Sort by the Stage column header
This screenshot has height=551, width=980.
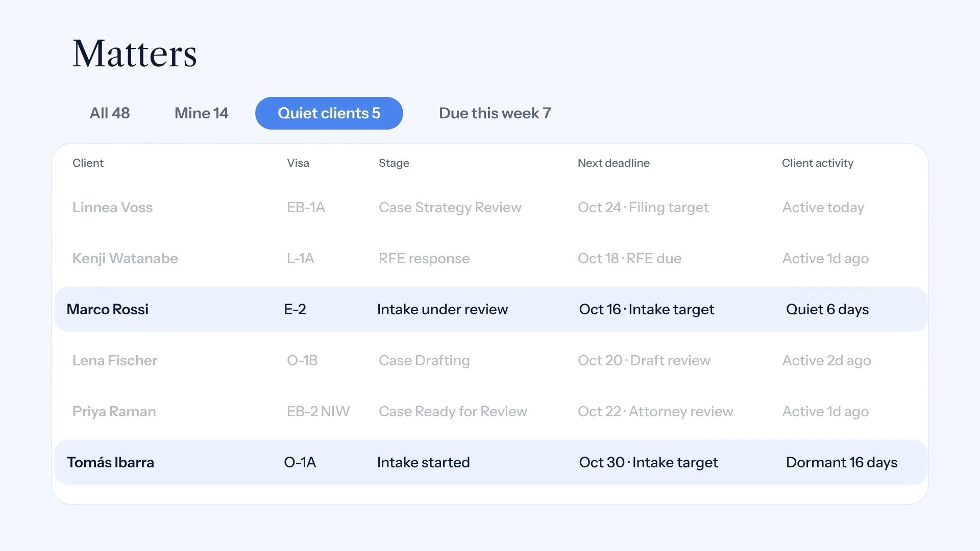point(394,163)
